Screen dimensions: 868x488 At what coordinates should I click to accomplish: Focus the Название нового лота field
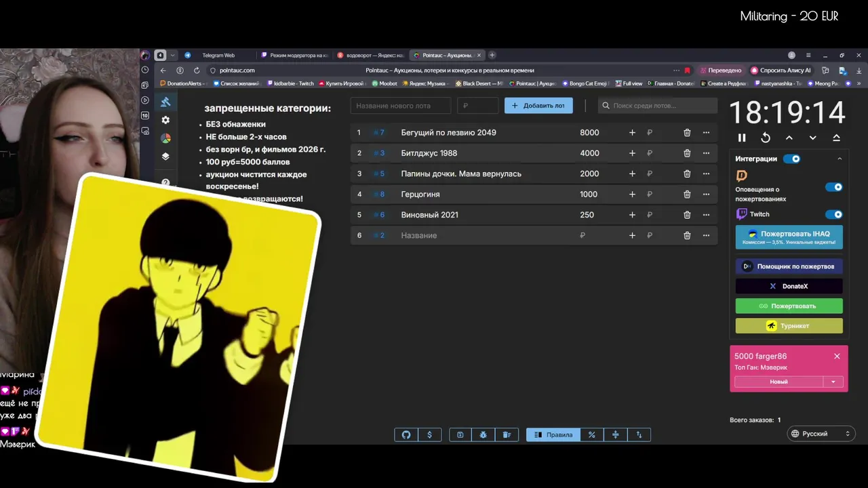(x=401, y=106)
